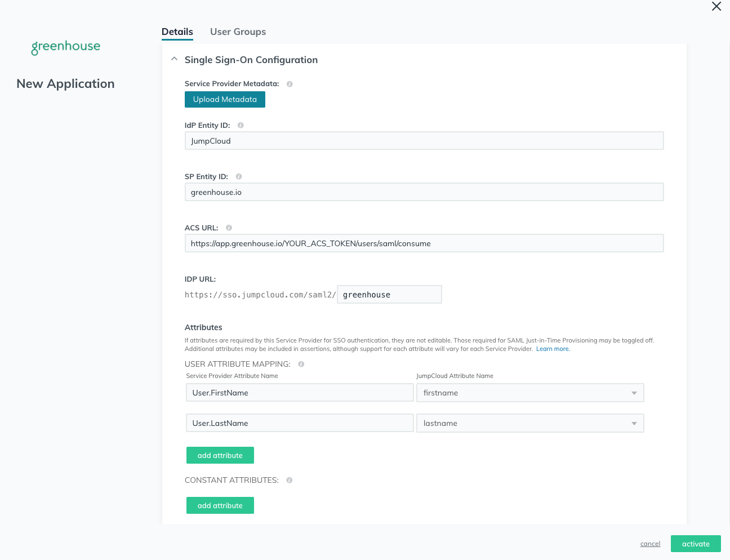This screenshot has height=560, width=730.
Task: Open the firstname attribute dropdown
Action: coord(529,393)
